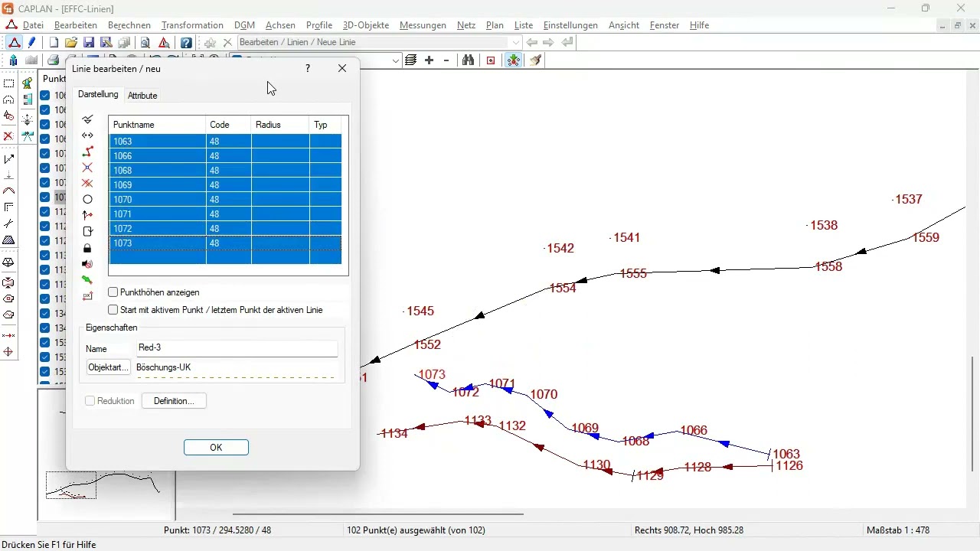This screenshot has height=551, width=980.
Task: Open the layer dropdown in second toolbar
Action: pos(396,60)
